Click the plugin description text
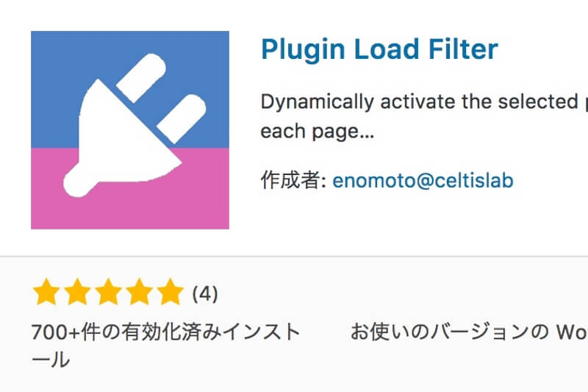The width and height of the screenshot is (588, 392). tap(424, 116)
